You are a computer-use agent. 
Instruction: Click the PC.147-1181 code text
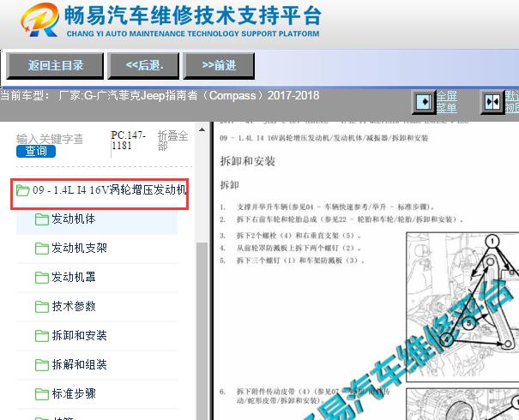pos(129,141)
